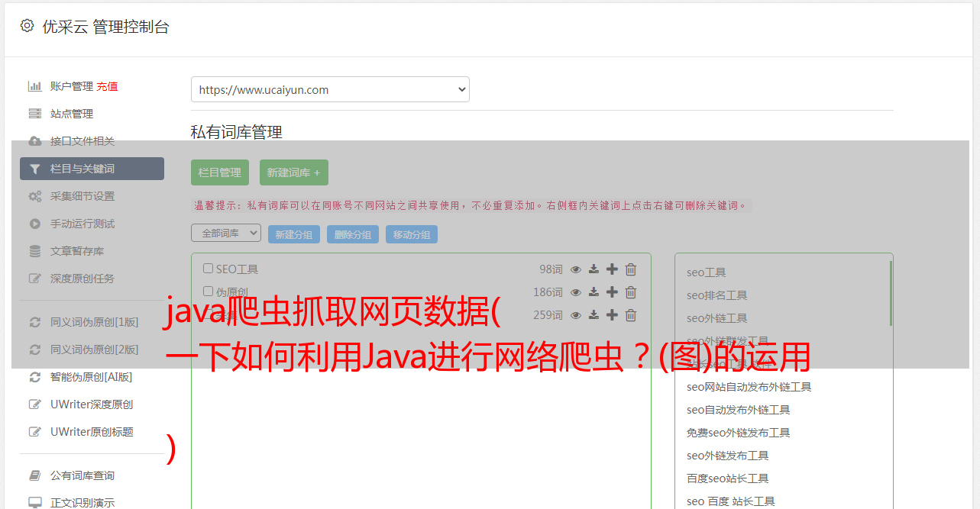Screen dimensions: 980x509
Task: Click the edit icon beside UWriter深度原创
Action: pyautogui.click(x=34, y=404)
